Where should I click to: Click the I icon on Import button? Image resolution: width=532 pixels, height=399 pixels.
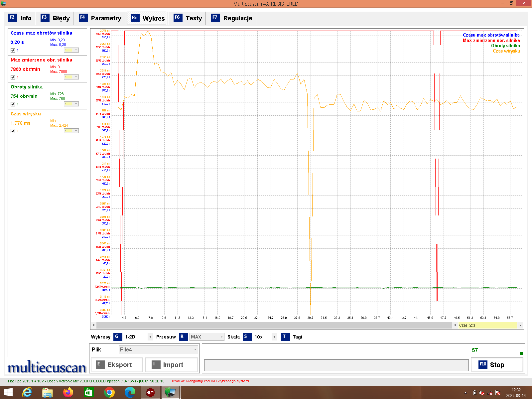[x=156, y=365]
